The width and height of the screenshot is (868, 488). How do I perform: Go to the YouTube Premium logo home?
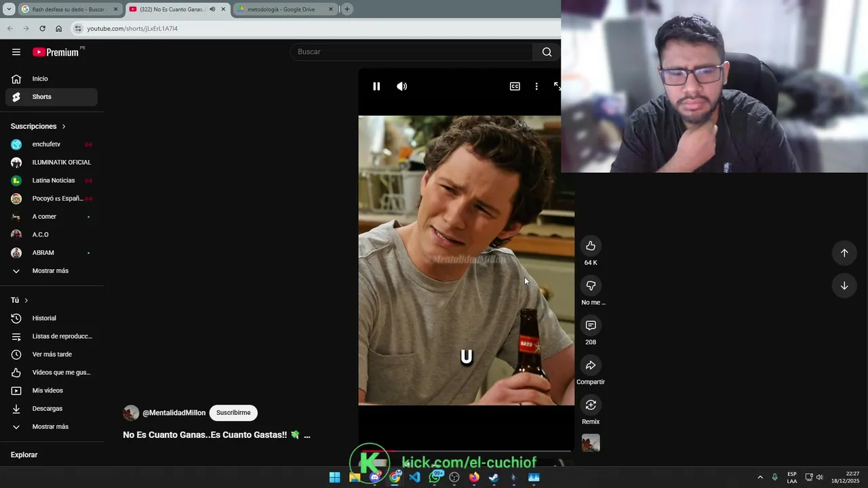(x=56, y=52)
